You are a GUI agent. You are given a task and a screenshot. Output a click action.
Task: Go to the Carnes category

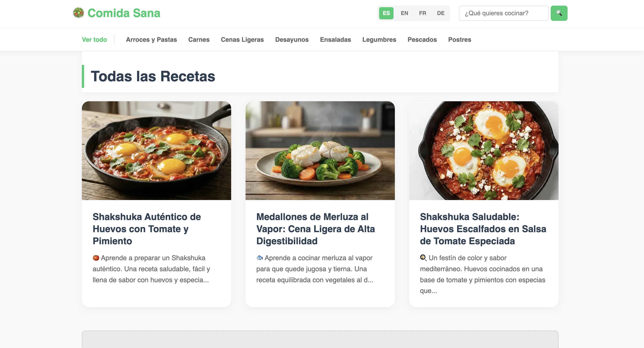[199, 40]
